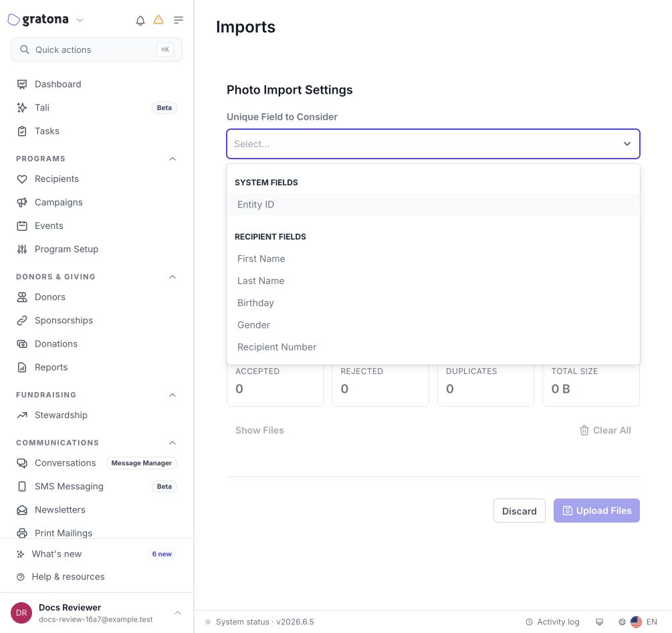Click the trash icon beside Clear All
The image size is (672, 633).
[x=584, y=430]
